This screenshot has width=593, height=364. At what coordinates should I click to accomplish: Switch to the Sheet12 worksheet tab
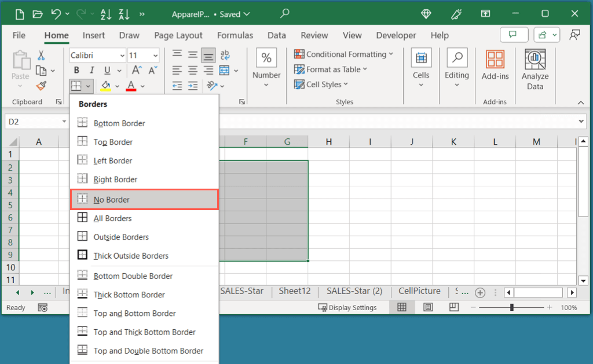tap(295, 291)
